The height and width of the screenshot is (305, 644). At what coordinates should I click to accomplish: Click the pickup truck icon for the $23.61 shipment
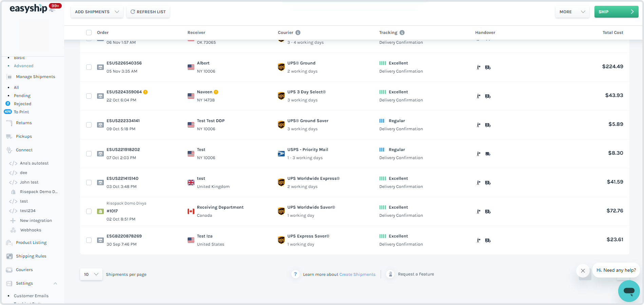pyautogui.click(x=488, y=240)
